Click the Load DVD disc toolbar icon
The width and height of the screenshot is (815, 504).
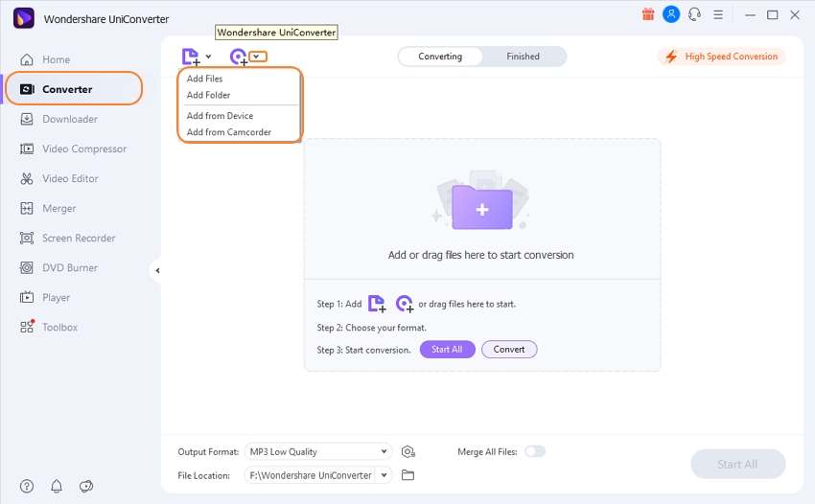pos(239,57)
